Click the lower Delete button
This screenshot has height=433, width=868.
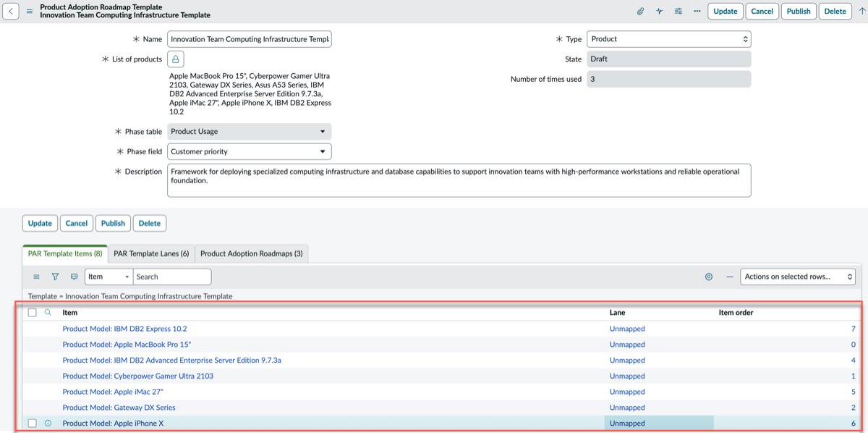point(150,223)
